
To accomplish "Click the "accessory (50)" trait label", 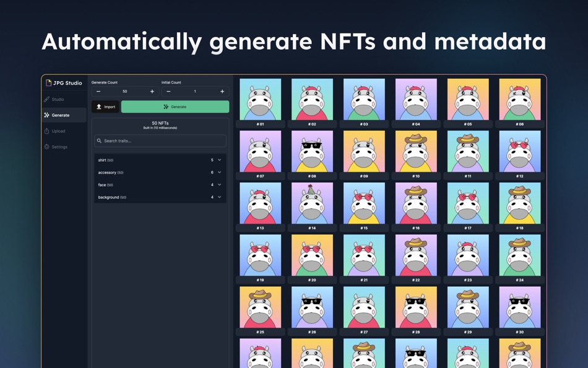I will pyautogui.click(x=111, y=172).
